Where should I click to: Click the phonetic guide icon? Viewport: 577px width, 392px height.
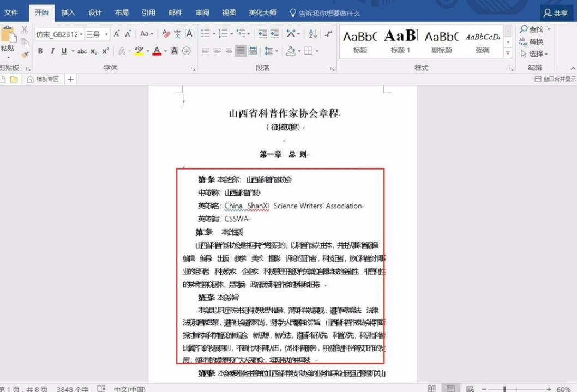177,34
